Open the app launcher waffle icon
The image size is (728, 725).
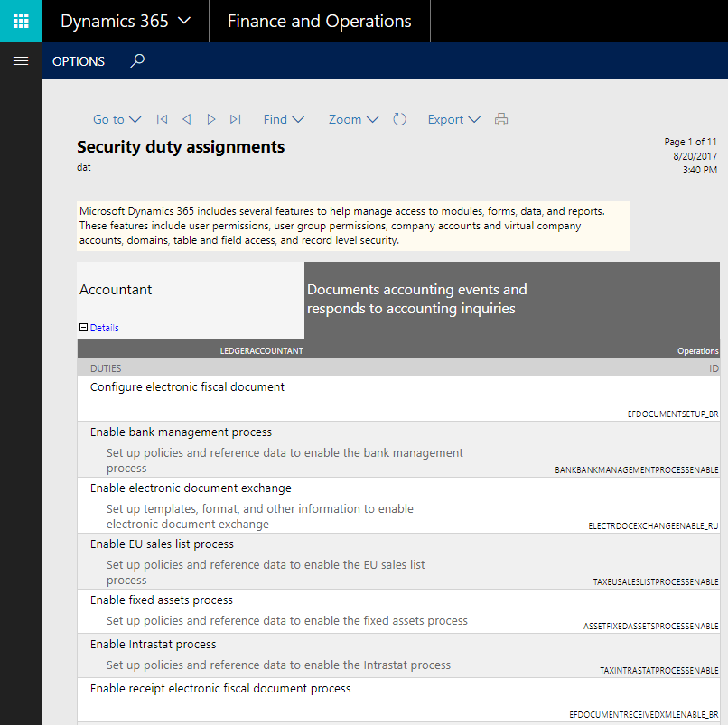[x=21, y=21]
